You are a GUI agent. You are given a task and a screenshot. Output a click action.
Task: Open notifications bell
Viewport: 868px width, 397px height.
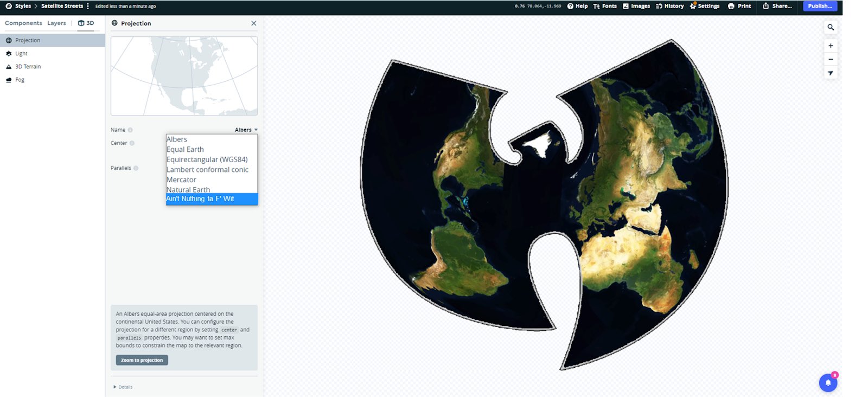828,382
